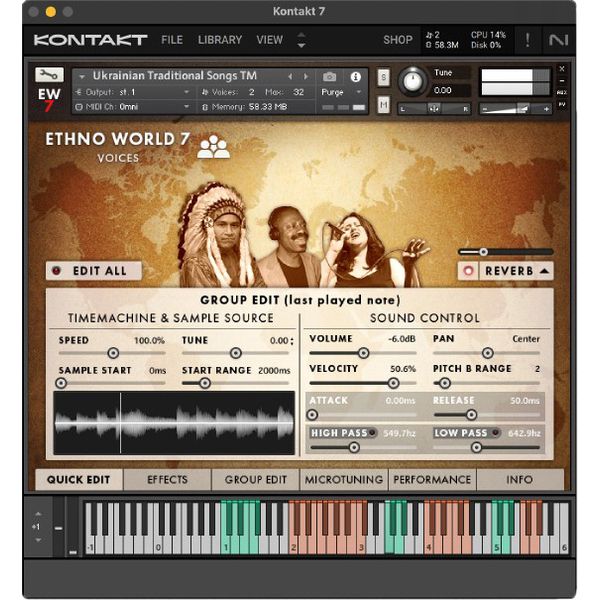Toggle the Solo S button
This screenshot has width=600, height=600.
[383, 77]
